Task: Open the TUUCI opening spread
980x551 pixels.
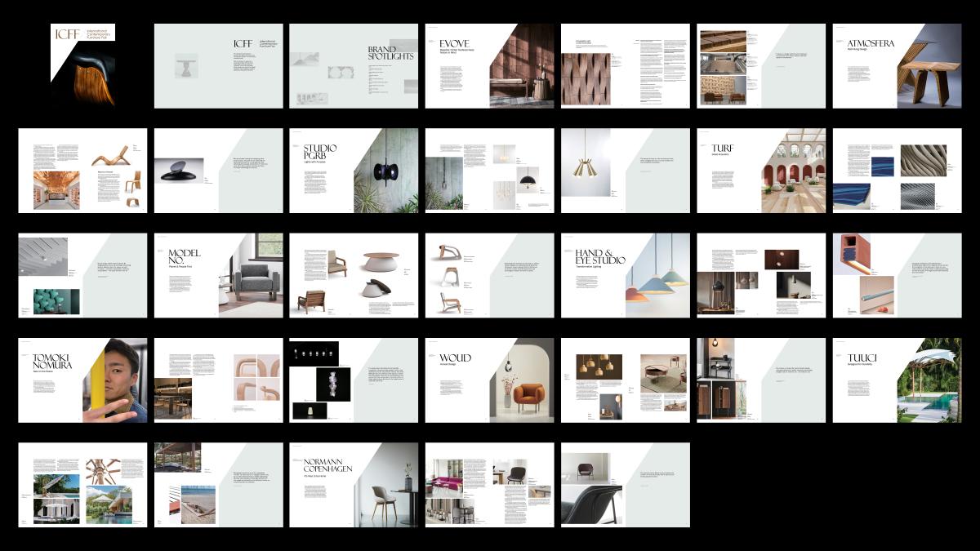Action: coord(898,380)
